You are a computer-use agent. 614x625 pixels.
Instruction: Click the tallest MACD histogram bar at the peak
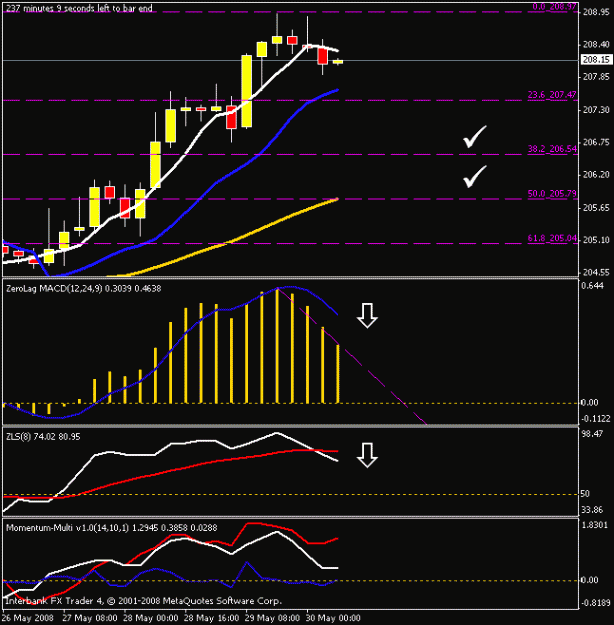(x=277, y=346)
